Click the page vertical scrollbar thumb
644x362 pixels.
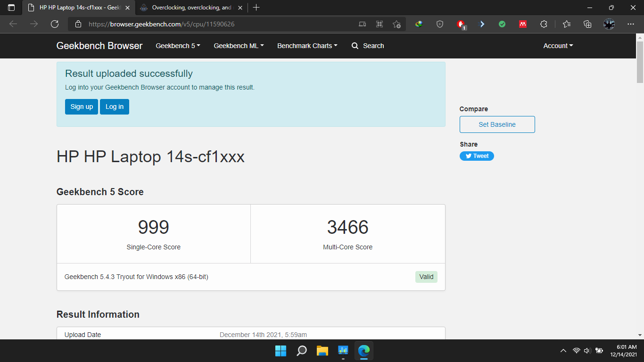pos(640,61)
